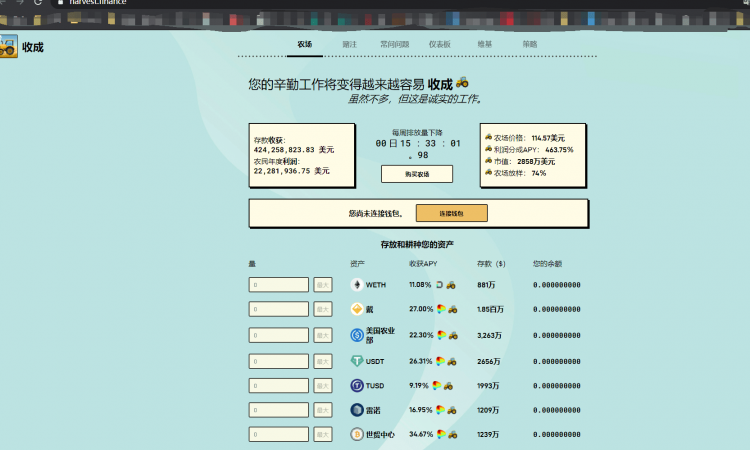Click the tractor reward icon in WETH row
Image resolution: width=750 pixels, height=450 pixels.
coord(451,285)
